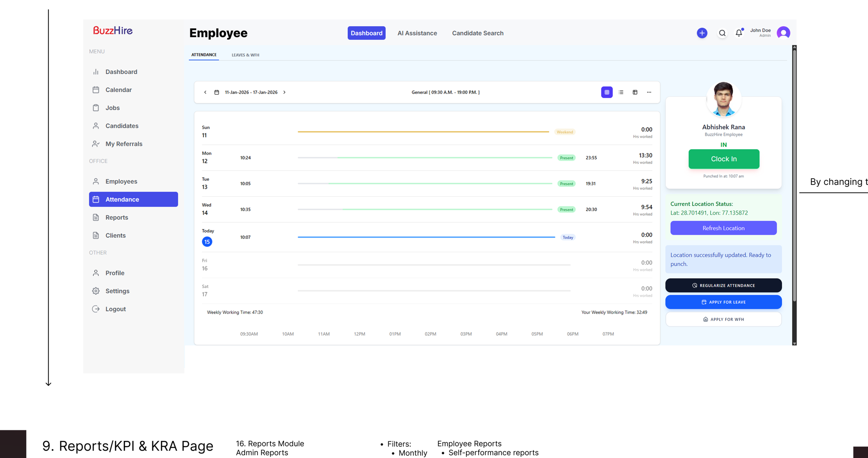Click the Attendance calendar icon in sidebar
The image size is (868, 458).
pos(96,199)
